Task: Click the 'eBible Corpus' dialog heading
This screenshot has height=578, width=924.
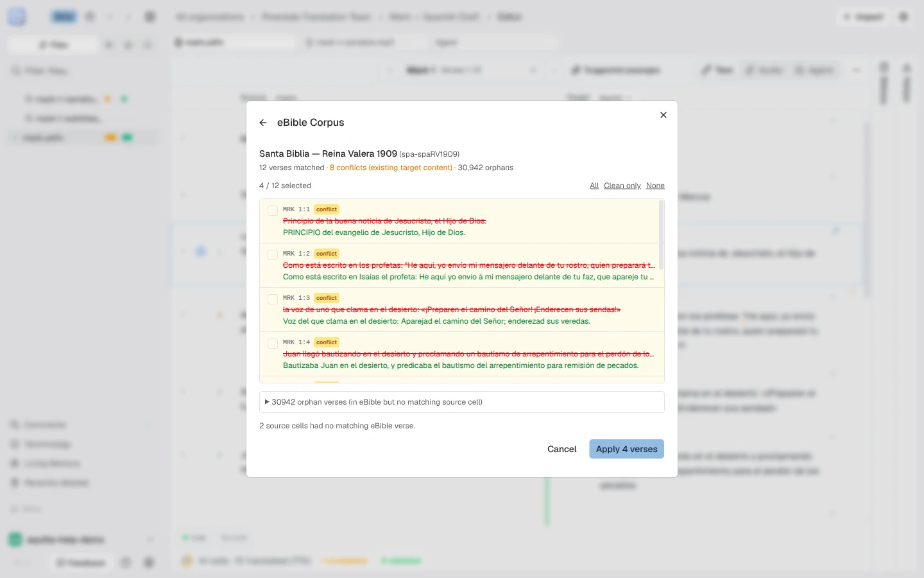Action: 311,123
